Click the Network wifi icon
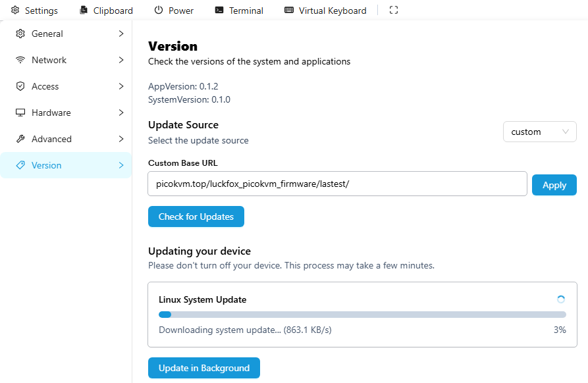Viewport: 588px width, 383px height. [20, 60]
